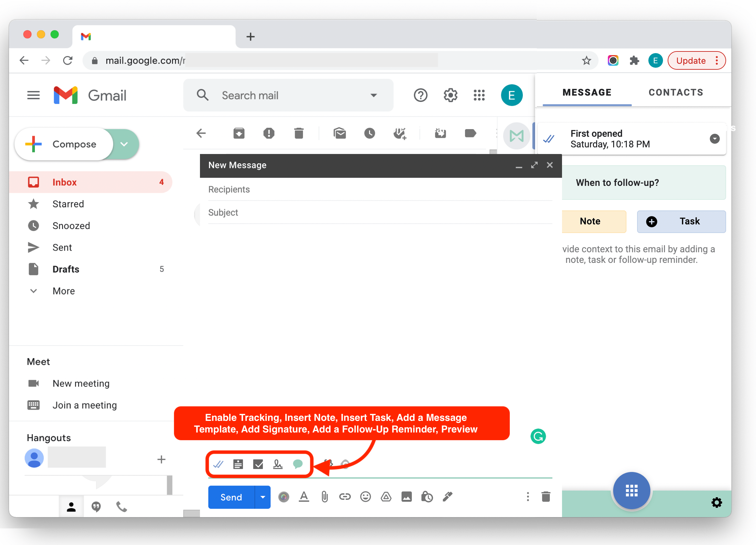This screenshot has height=545, width=756.
Task: Open text formatting options icon
Action: coord(304,497)
